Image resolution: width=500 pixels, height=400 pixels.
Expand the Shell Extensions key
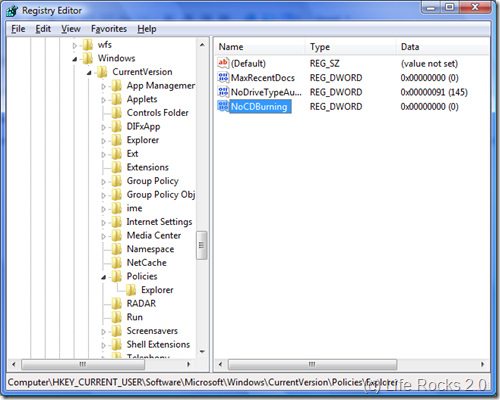104,345
